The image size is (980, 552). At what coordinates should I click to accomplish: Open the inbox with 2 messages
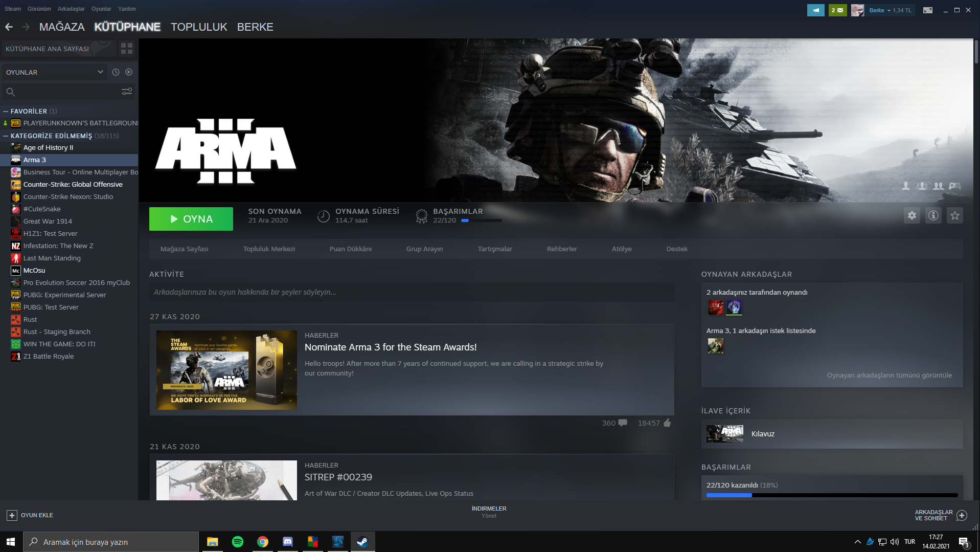point(837,10)
